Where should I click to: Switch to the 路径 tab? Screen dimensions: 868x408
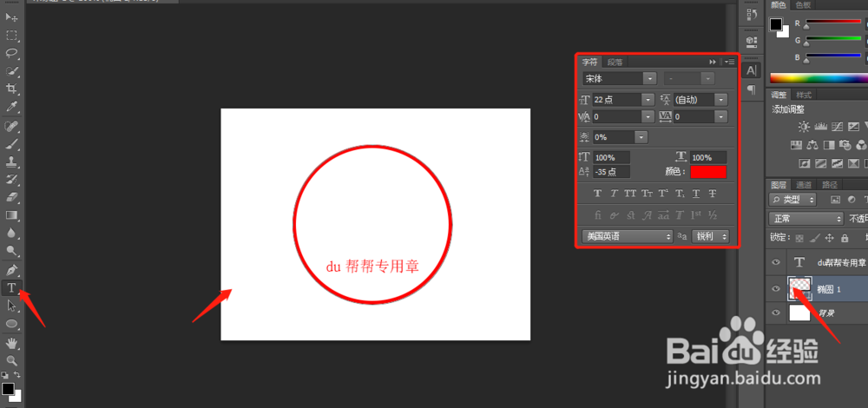829,185
